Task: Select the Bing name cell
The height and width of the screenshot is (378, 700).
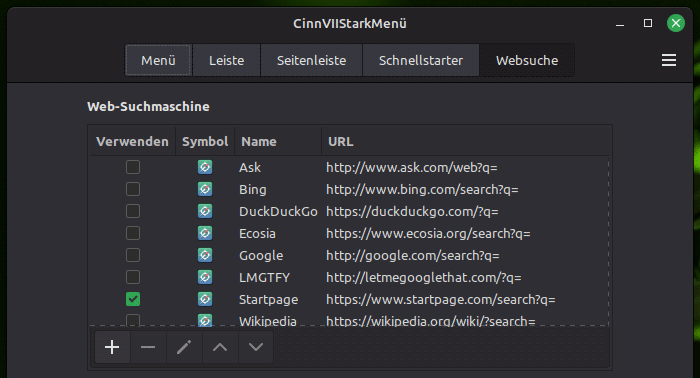Action: (253, 190)
